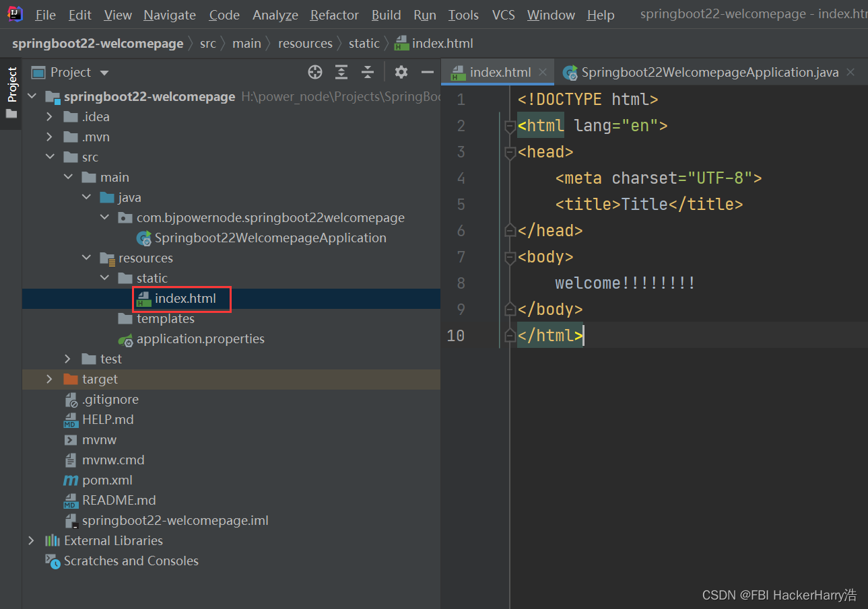868x609 pixels.
Task: Expand the .mvn folder
Action: [49, 137]
